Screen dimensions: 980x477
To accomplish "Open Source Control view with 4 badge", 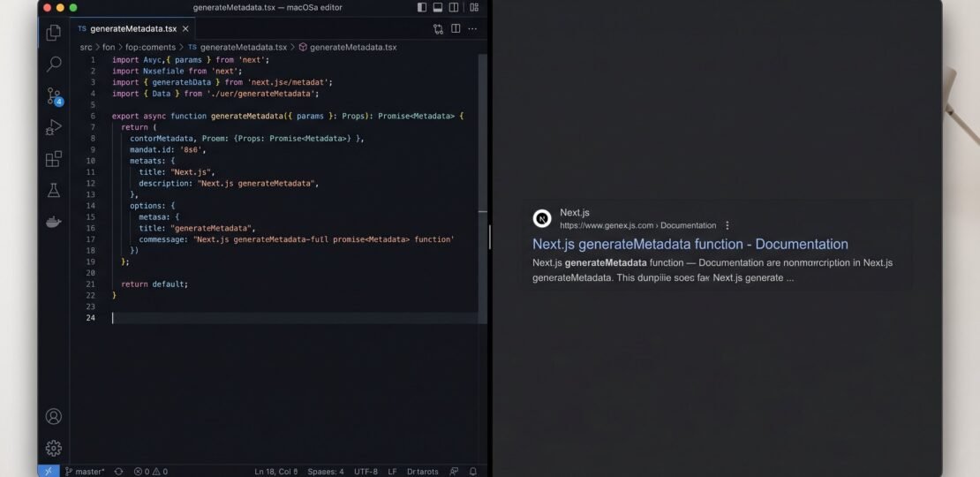I will click(55, 96).
